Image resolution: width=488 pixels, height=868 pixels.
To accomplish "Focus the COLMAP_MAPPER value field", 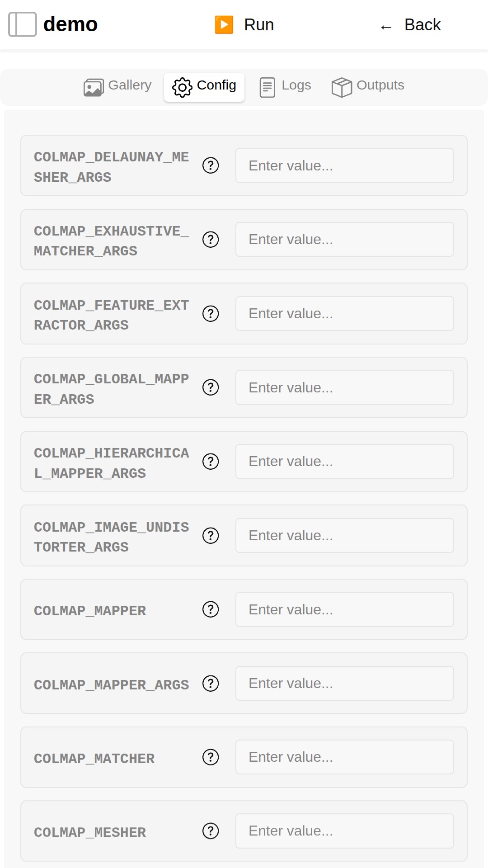I will tap(345, 609).
